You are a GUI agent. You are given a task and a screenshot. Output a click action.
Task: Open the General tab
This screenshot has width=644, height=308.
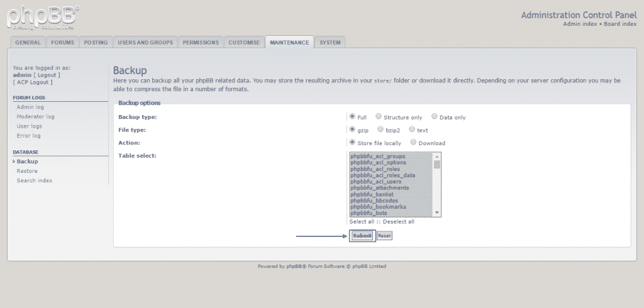pos(28,43)
